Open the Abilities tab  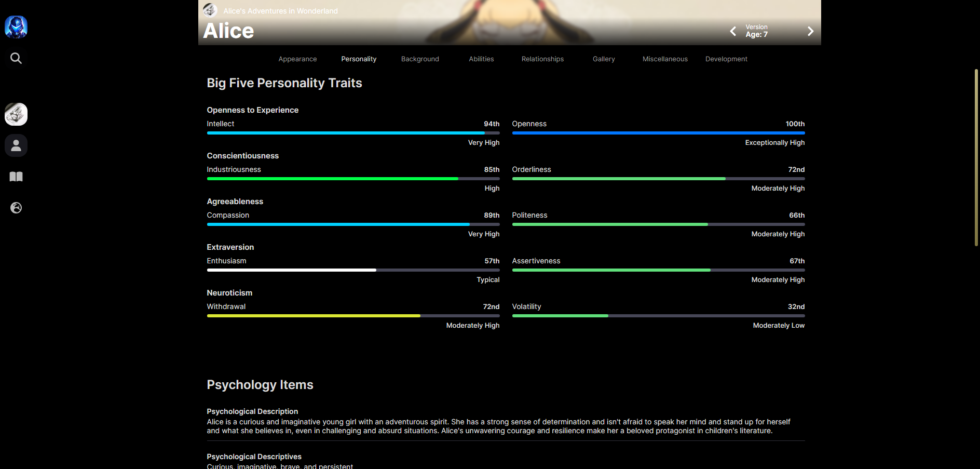click(481, 59)
